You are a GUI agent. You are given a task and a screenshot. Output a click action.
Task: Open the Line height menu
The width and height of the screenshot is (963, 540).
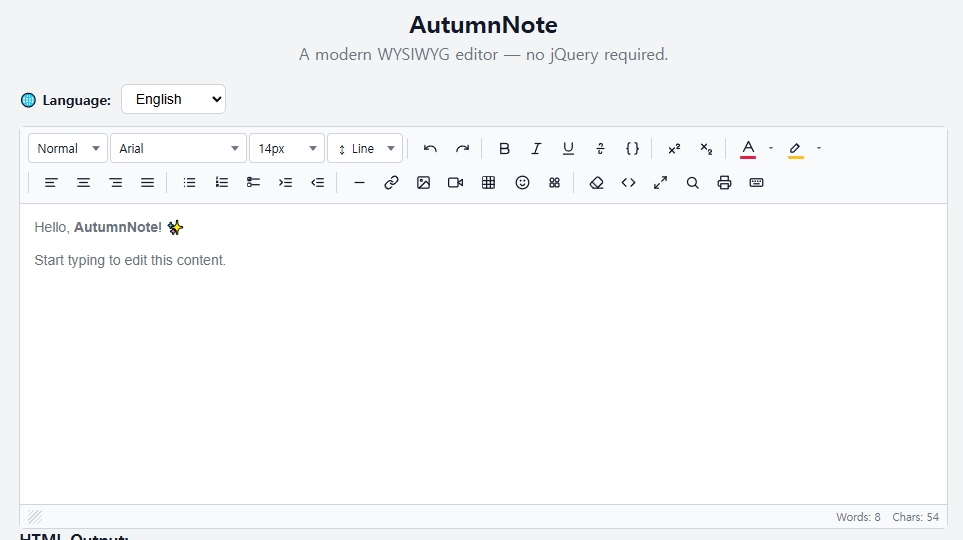[365, 149]
